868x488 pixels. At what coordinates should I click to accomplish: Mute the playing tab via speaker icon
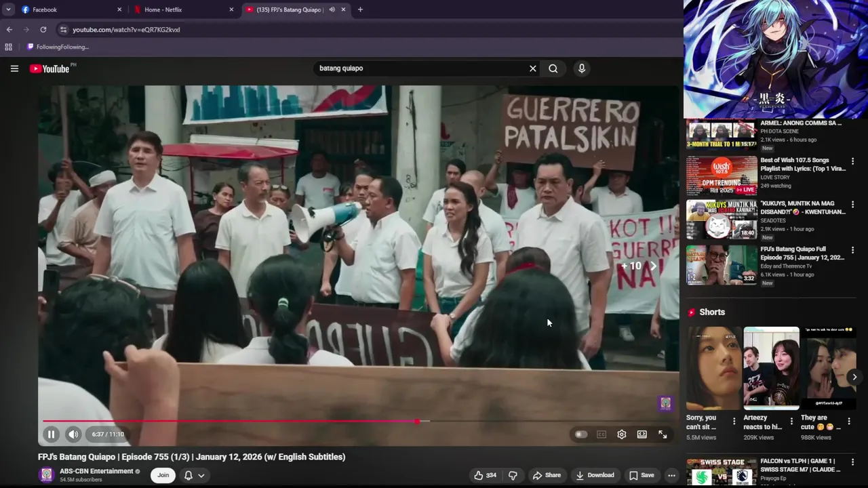[x=332, y=9]
